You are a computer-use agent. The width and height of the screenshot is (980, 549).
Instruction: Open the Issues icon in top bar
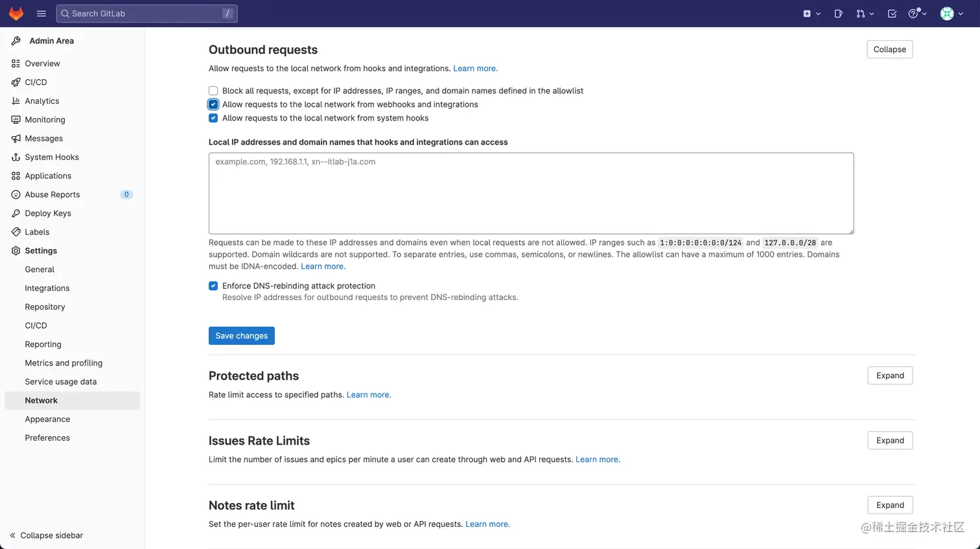coord(838,14)
